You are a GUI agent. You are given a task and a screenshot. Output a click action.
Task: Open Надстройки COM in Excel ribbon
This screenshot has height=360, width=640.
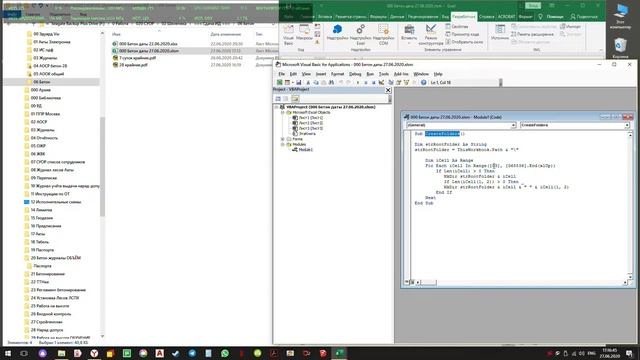click(x=383, y=35)
